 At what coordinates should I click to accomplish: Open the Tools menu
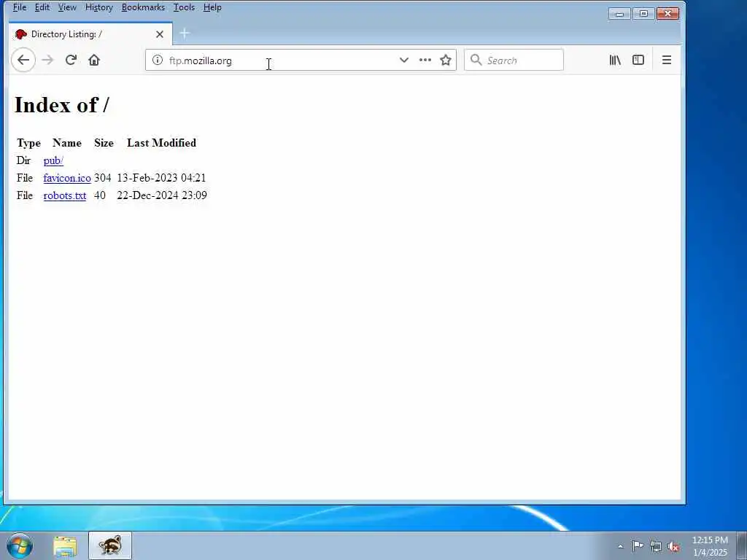(184, 7)
